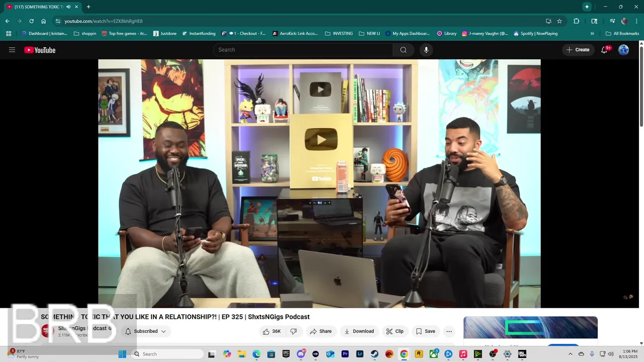This screenshot has width=644, height=362.
Task: Open the Instantfunding bookmark
Action: point(198,34)
